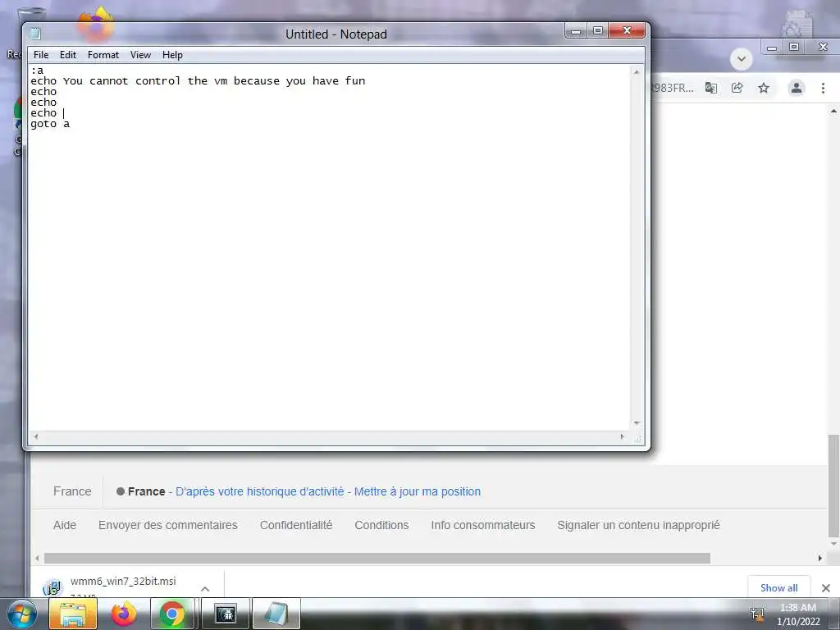Image resolution: width=840 pixels, height=630 pixels.
Task: Click France region label in footer
Action: click(72, 491)
